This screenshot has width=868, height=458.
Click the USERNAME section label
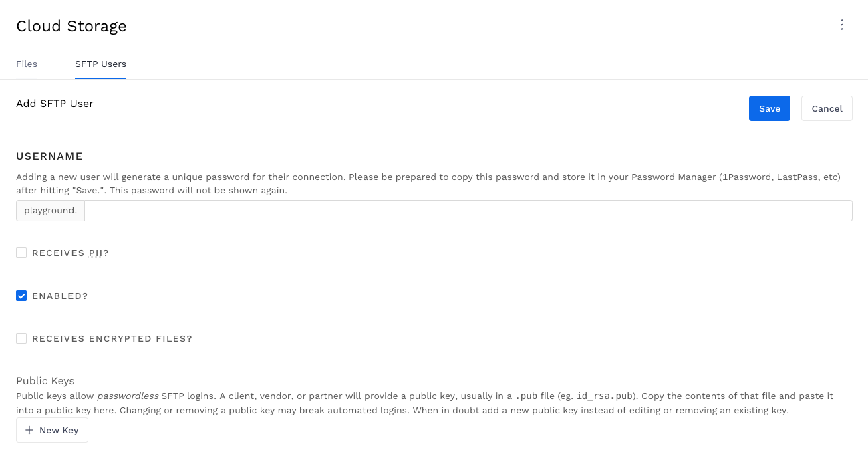(x=49, y=156)
